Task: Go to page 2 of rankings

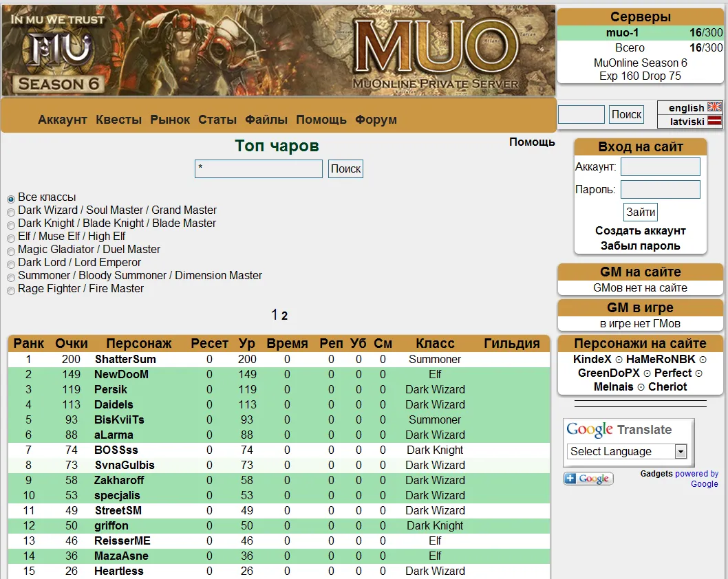Action: pos(285,316)
